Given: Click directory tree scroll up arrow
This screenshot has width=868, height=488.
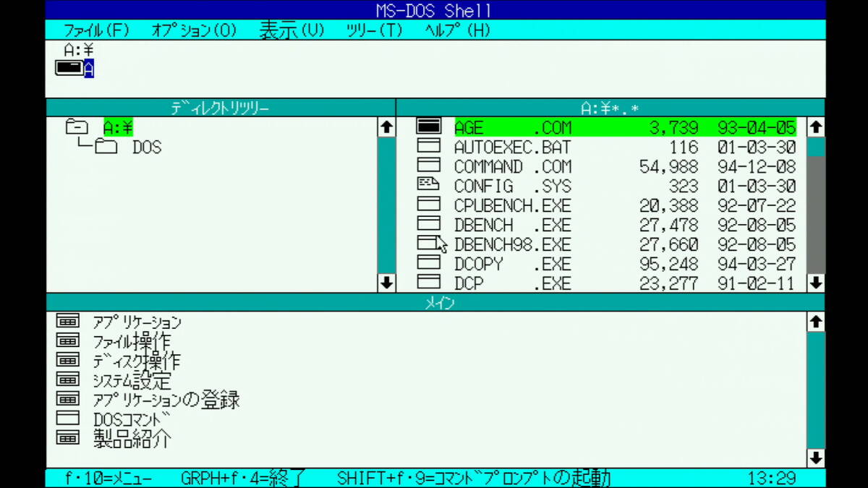Looking at the screenshot, I should coord(387,127).
